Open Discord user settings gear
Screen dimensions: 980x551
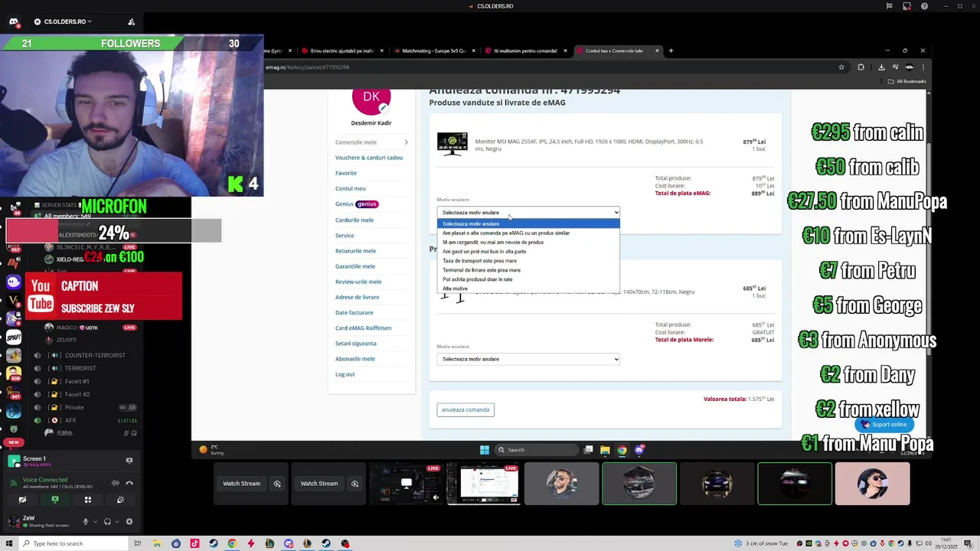coord(129,522)
